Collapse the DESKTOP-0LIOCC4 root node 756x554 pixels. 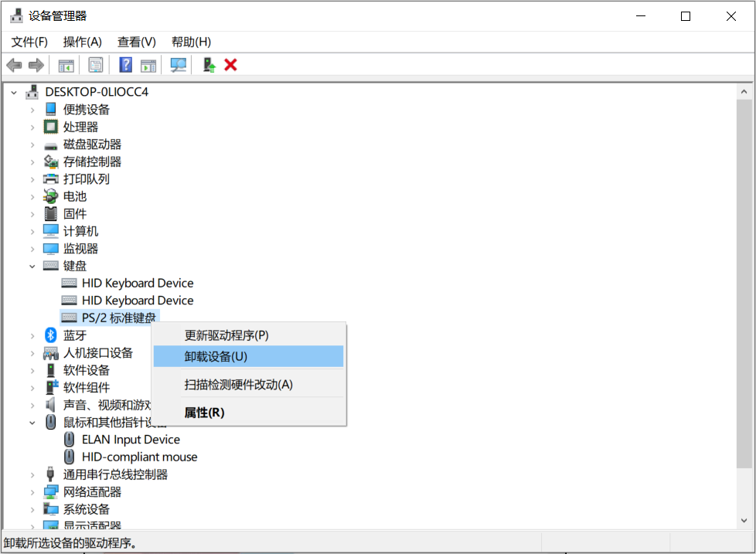click(x=14, y=91)
